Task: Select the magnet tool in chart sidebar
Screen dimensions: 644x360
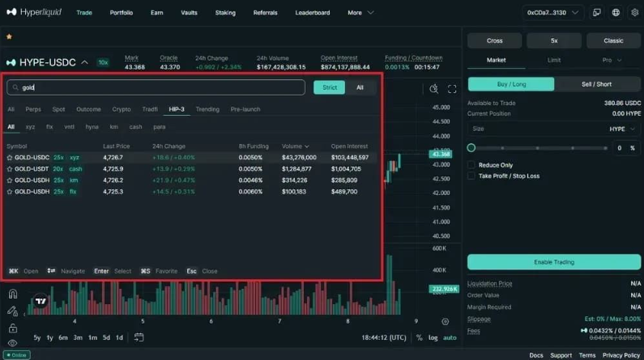Action: tap(13, 294)
